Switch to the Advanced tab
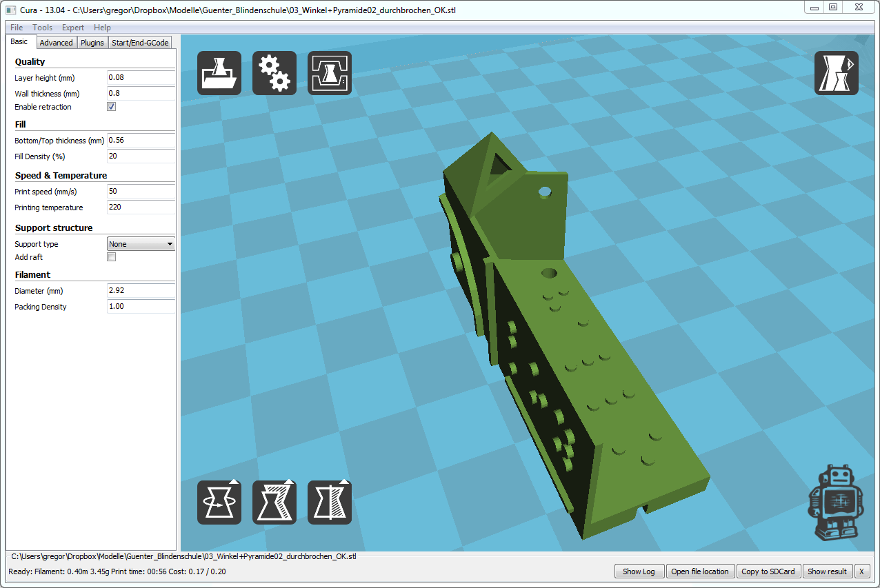Image resolution: width=880 pixels, height=588 pixels. (x=56, y=43)
